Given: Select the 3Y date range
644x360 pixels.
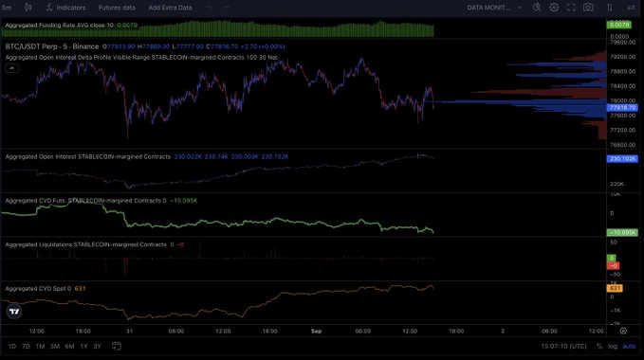Looking at the screenshot, I should click(98, 347).
